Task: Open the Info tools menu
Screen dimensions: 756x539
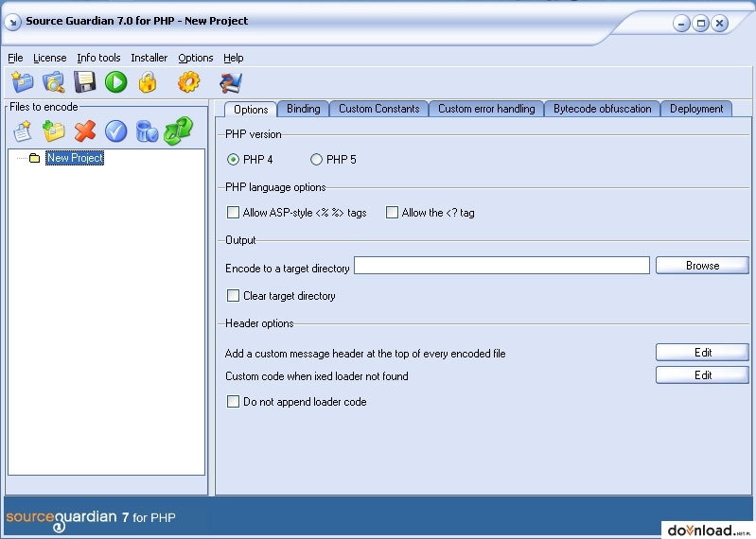Action: pos(98,58)
